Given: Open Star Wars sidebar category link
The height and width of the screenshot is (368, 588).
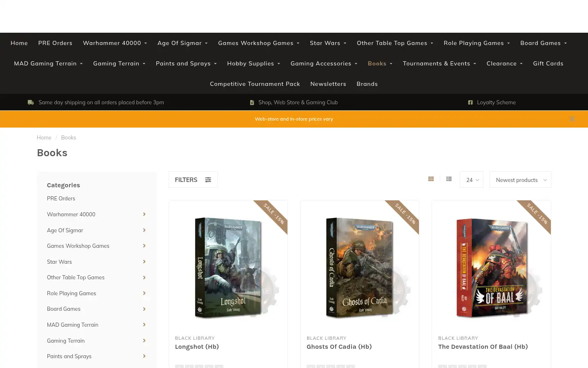Looking at the screenshot, I should point(59,262).
